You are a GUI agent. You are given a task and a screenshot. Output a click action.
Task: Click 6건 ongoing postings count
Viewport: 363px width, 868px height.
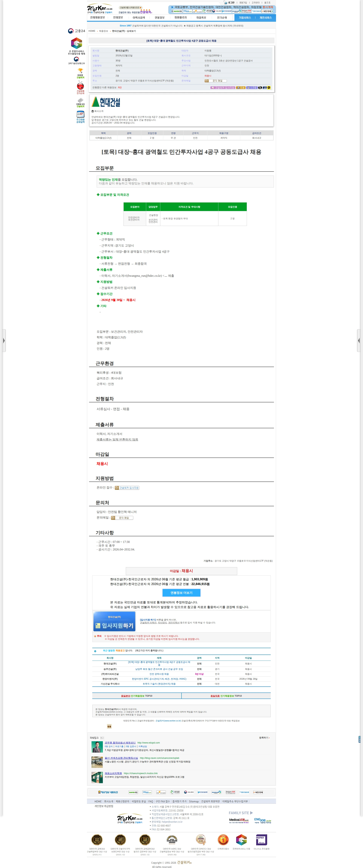point(120,88)
